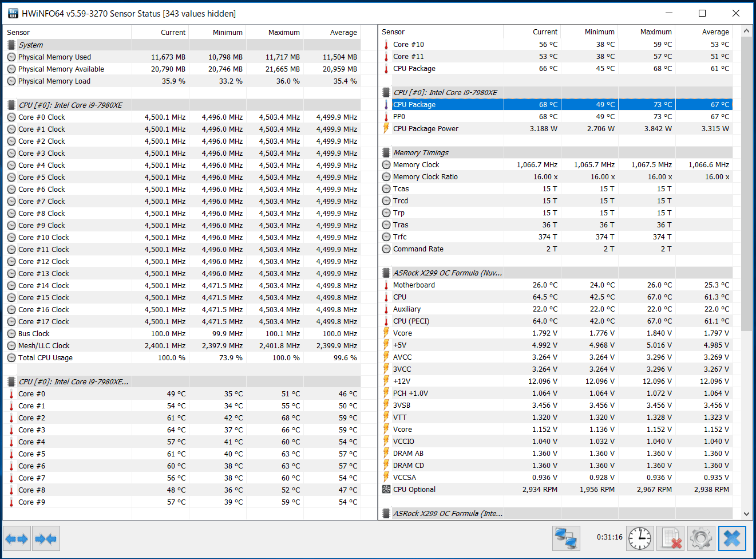Click the scrollbar up arrow
756x559 pixels.
coord(746,31)
